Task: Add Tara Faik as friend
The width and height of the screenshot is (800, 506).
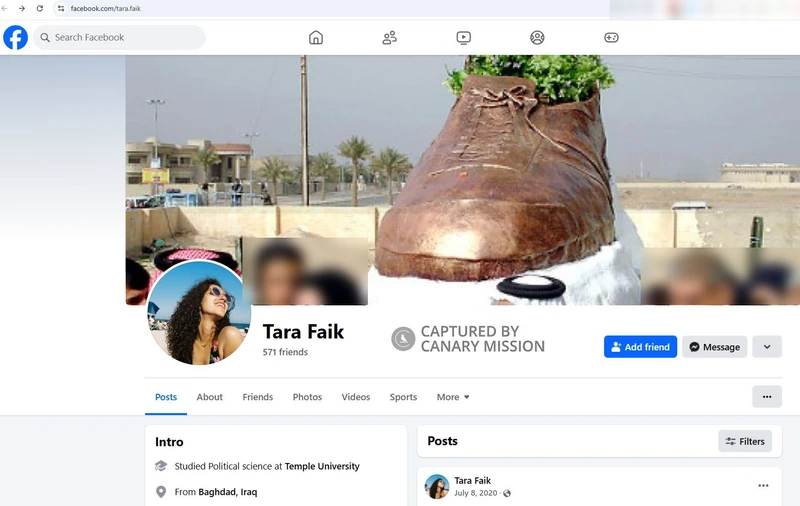Action: click(640, 347)
